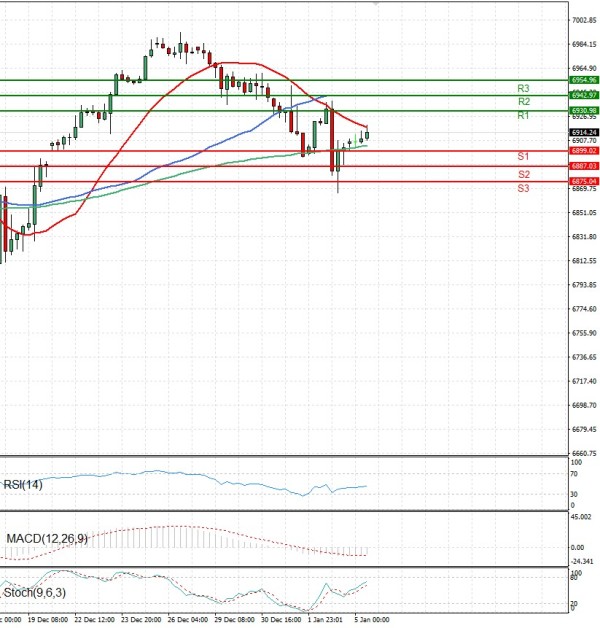This screenshot has width=600, height=628.
Task: Select the MACD(12,26,9) indicator label
Action: (x=46, y=539)
